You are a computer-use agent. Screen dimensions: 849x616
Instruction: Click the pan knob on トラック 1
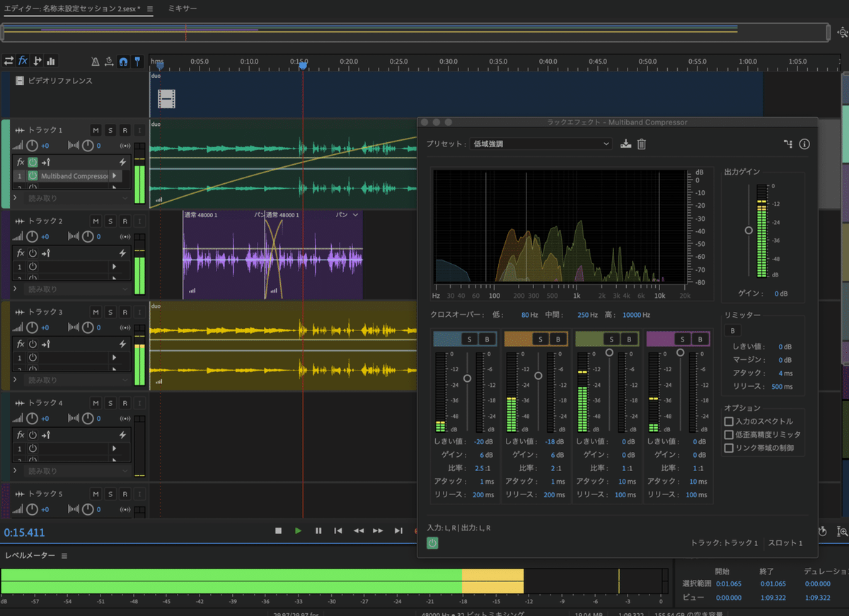point(88,146)
